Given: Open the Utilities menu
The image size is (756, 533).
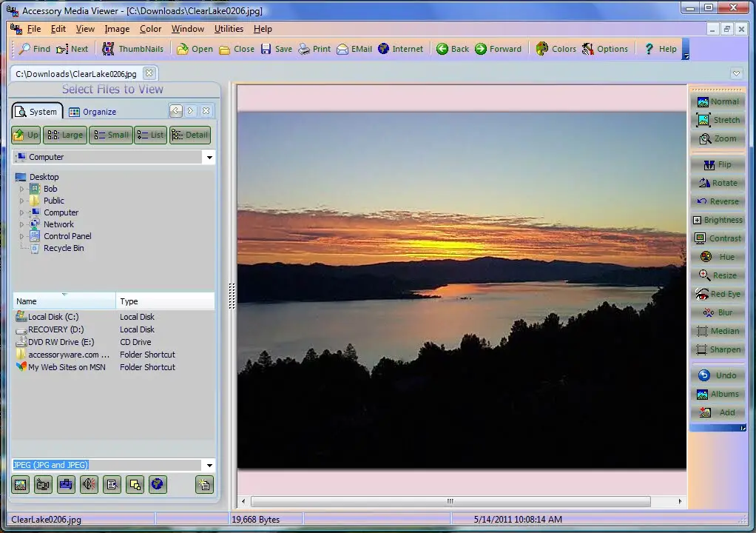Looking at the screenshot, I should point(229,29).
